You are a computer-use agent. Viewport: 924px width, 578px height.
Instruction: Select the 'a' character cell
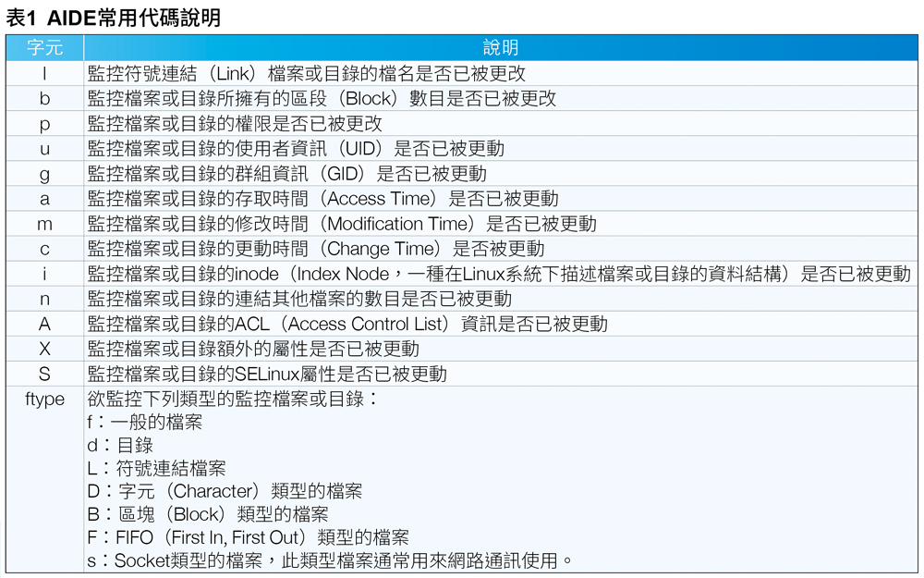coord(44,199)
